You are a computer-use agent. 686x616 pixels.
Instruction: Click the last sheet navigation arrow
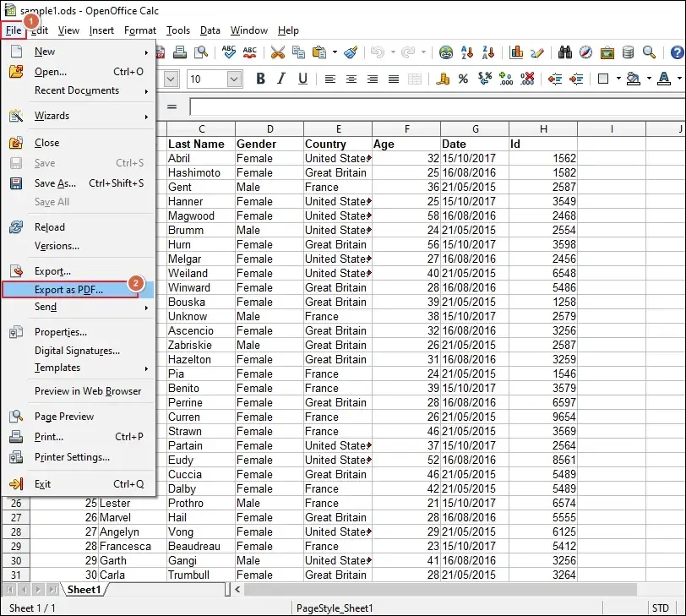(x=52, y=590)
